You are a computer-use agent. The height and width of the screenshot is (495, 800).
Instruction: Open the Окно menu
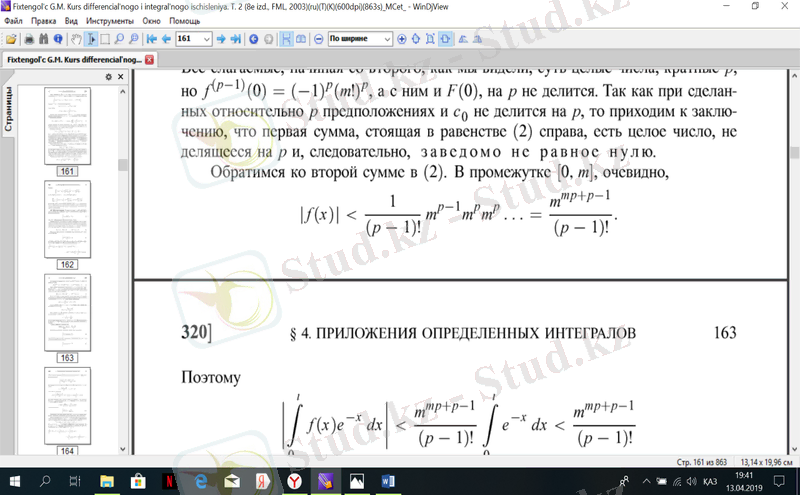click(151, 21)
